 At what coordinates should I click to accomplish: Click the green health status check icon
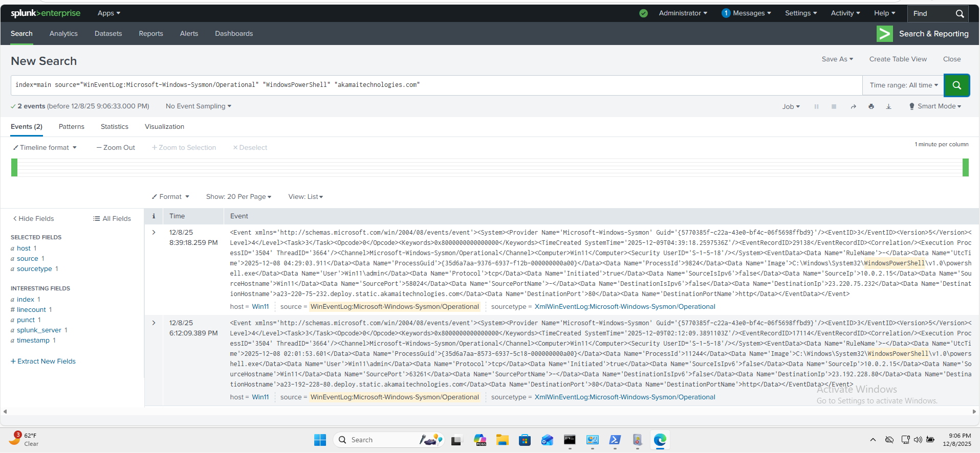click(643, 13)
